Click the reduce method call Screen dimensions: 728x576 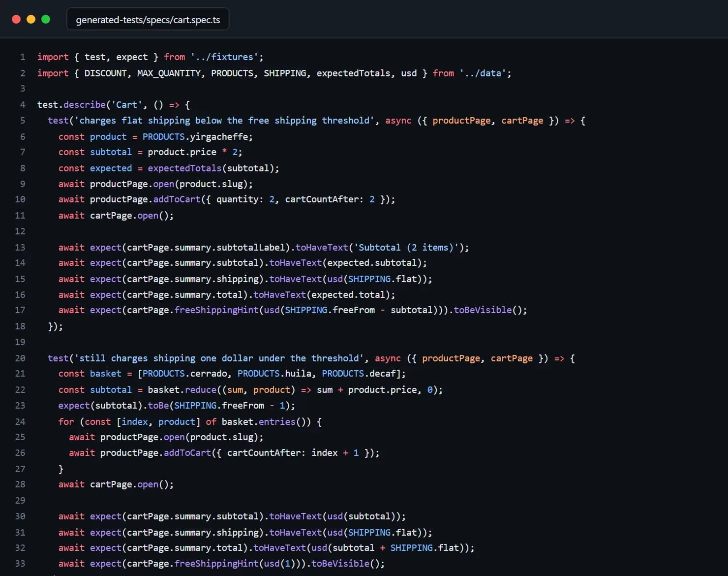point(201,390)
